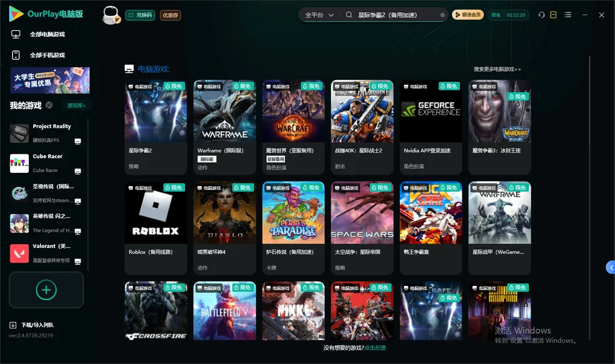Click 限免 badge on Roblox card
615x364 pixels.
(174, 188)
